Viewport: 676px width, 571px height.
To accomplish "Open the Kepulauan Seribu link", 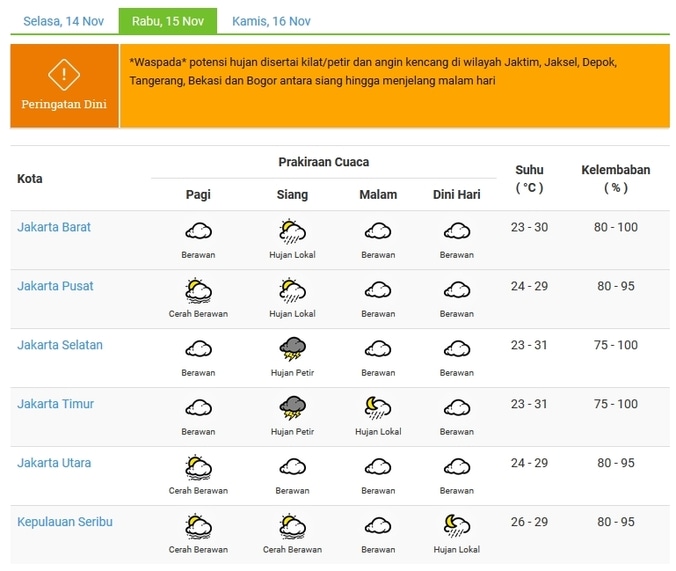I will point(65,522).
